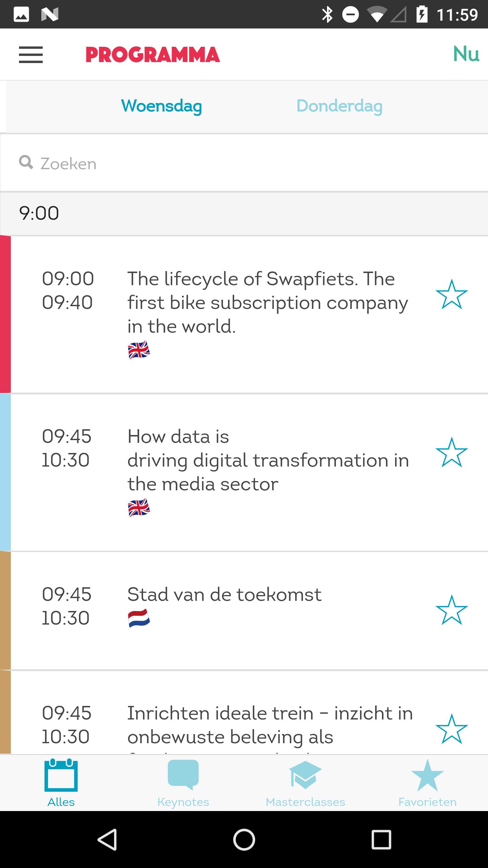Open the hamburger navigation menu
488x868 pixels.
click(x=31, y=55)
